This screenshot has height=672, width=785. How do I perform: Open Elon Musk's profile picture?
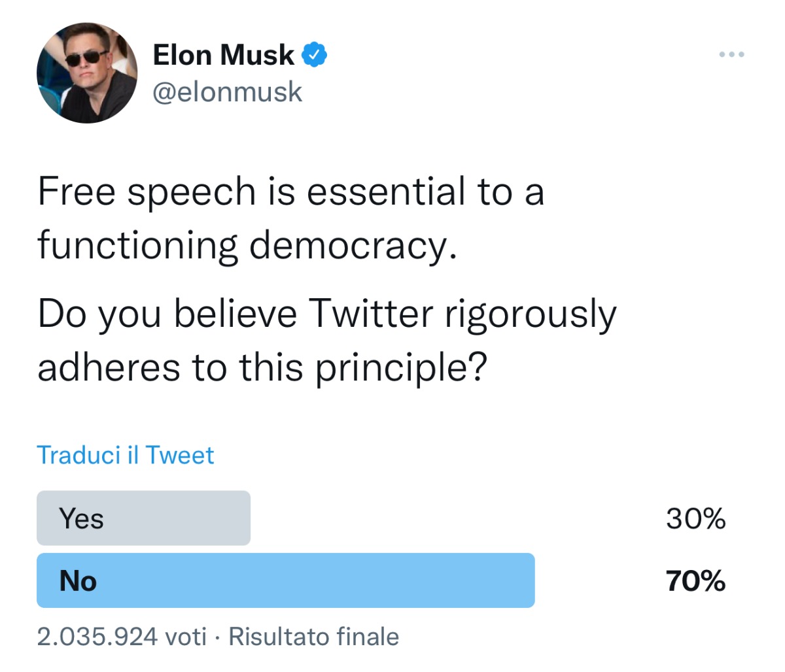point(87,73)
